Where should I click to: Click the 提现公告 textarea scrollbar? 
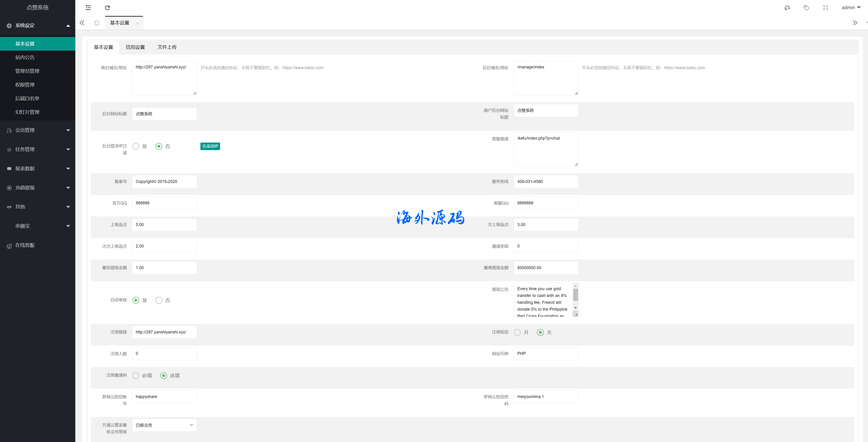pos(575,295)
